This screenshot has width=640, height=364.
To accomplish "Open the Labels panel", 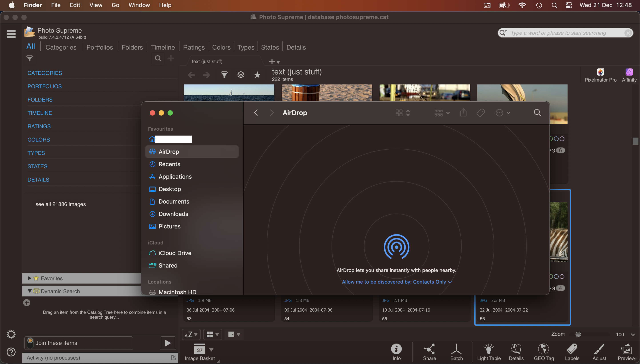I will click(572, 352).
